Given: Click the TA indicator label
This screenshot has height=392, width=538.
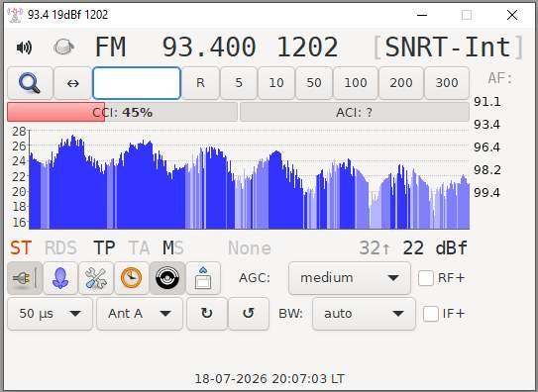Looking at the screenshot, I should [x=139, y=247].
